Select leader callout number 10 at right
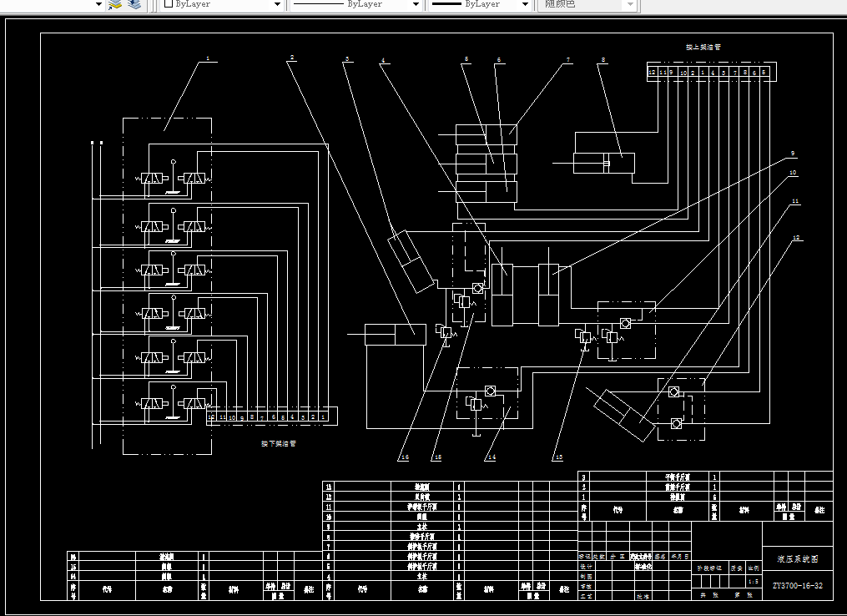Viewport: 847px width, 616px height. pyautogui.click(x=793, y=173)
